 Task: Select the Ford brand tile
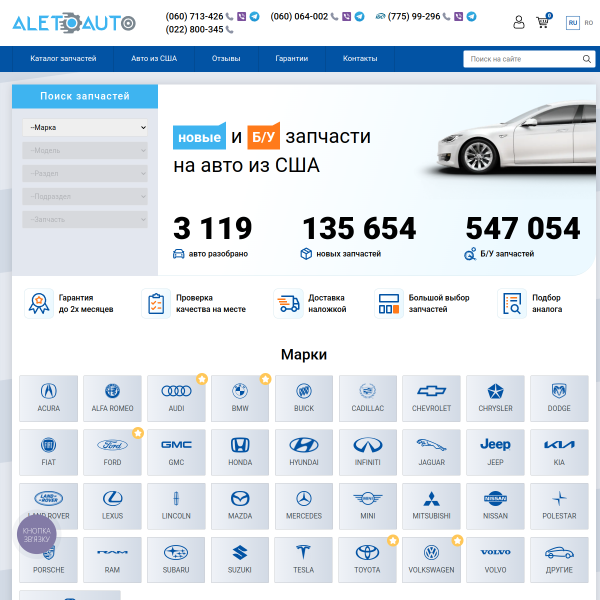(112, 452)
